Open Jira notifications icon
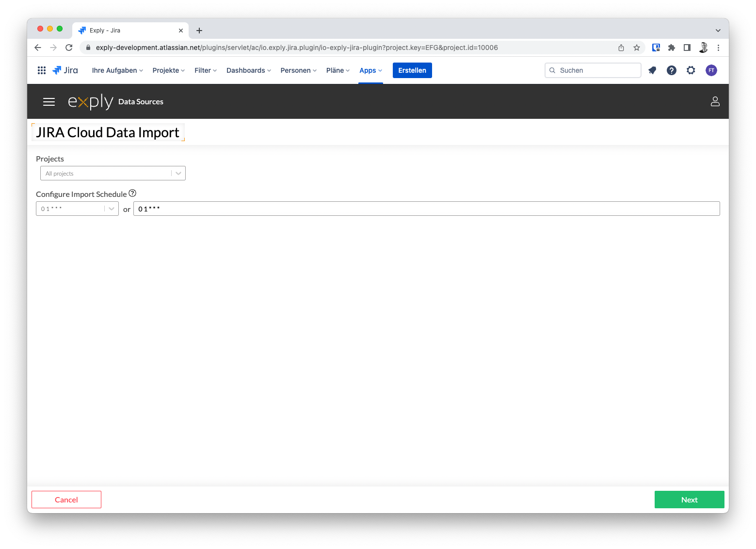 652,70
